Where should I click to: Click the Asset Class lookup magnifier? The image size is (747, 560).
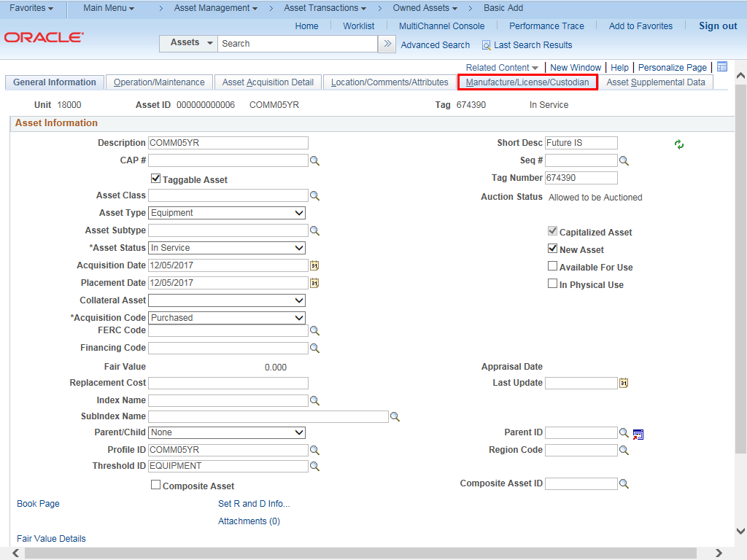tap(314, 195)
